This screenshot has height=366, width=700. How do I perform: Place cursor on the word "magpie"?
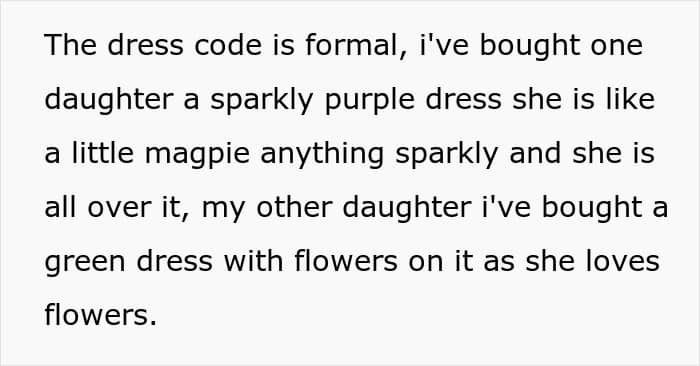[x=197, y=153]
